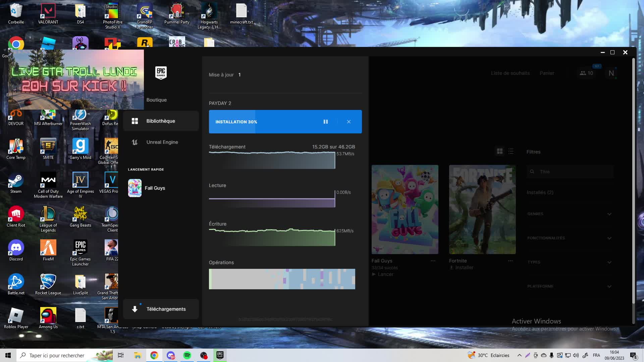Open the friends list icon

tap(586, 73)
